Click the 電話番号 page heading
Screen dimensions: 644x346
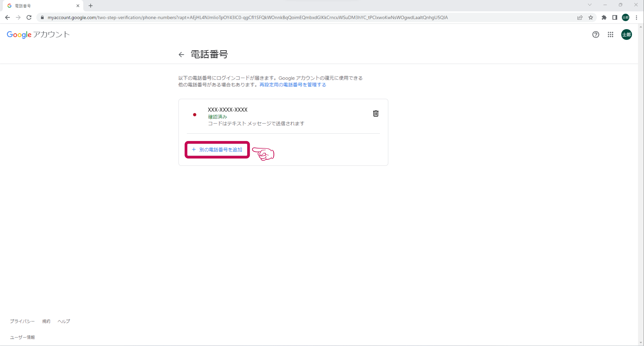[x=209, y=54]
